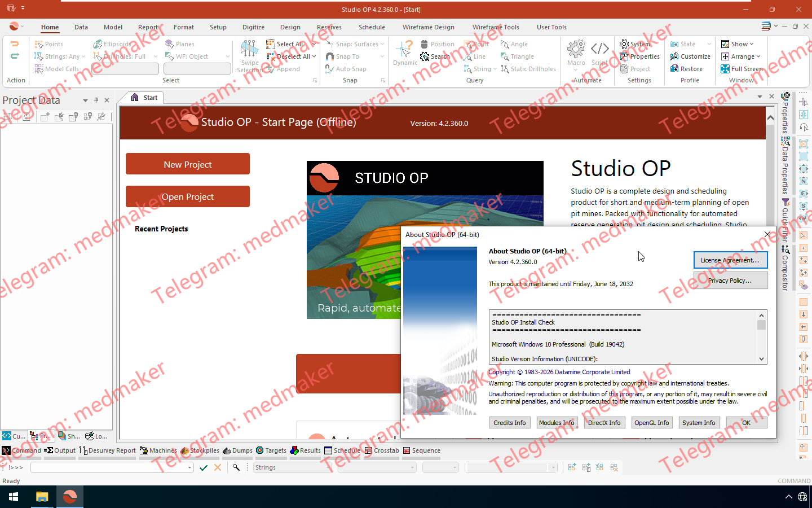812x508 pixels.
Task: Click System Info button
Action: pyautogui.click(x=699, y=423)
